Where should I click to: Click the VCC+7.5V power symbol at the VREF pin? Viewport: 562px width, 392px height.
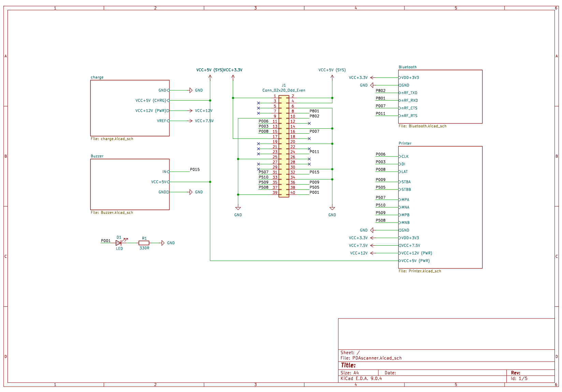coord(190,121)
